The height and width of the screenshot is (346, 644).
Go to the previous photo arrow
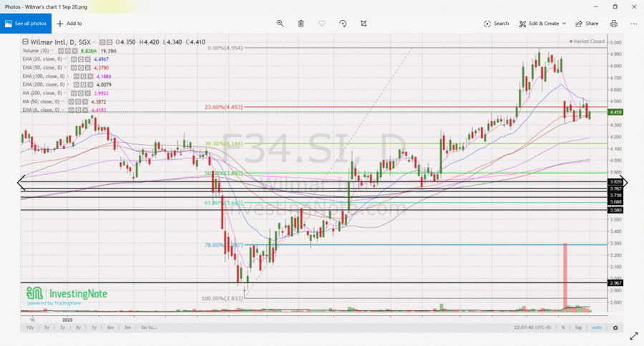tap(21, 183)
